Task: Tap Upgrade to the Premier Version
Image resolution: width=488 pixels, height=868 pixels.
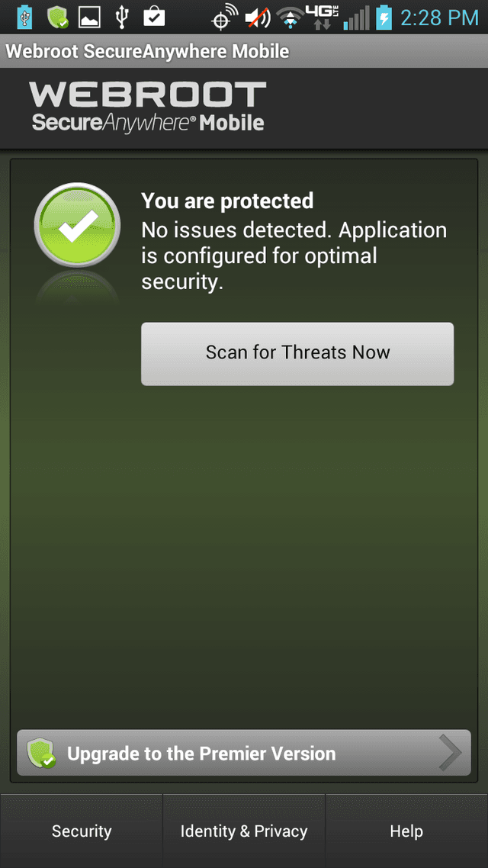Action: tap(201, 754)
